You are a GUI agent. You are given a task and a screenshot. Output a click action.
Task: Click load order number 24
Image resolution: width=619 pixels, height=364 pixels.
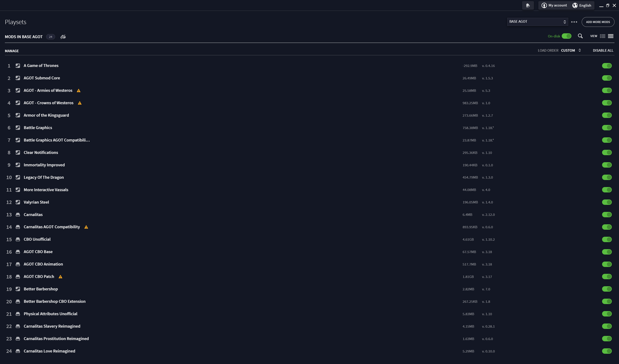point(9,351)
